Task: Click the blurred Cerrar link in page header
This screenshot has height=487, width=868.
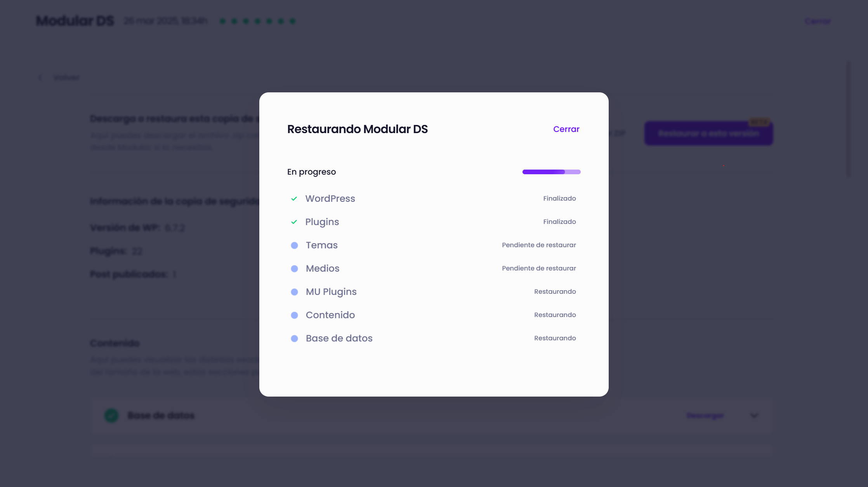Action: click(818, 21)
